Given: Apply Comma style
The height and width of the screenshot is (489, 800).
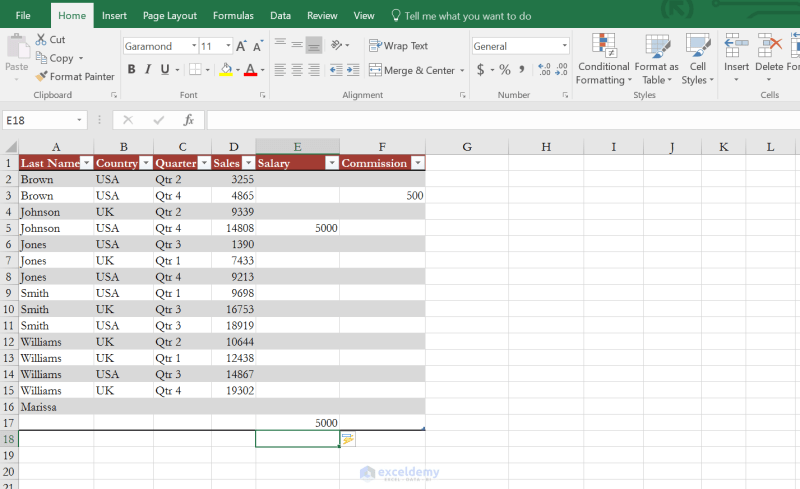Looking at the screenshot, I should pyautogui.click(x=522, y=69).
